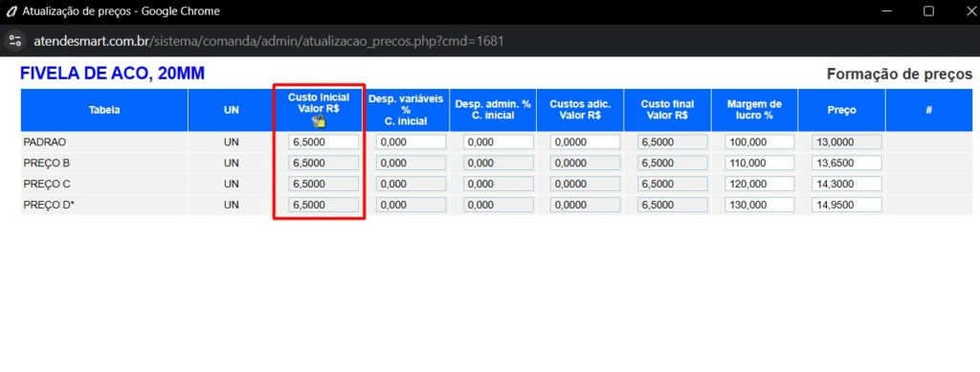The height and width of the screenshot is (372, 980).
Task: Select Custo final field in PREÇO C row
Action: coord(673,184)
